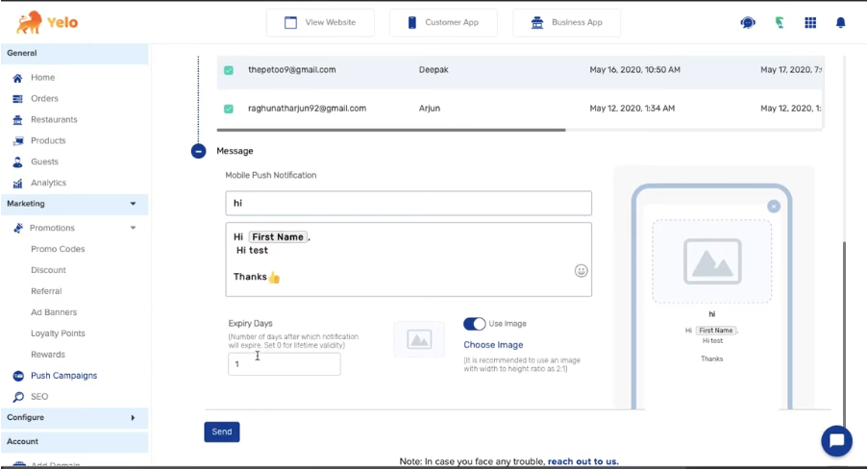Click the Choose Image link

(x=493, y=345)
